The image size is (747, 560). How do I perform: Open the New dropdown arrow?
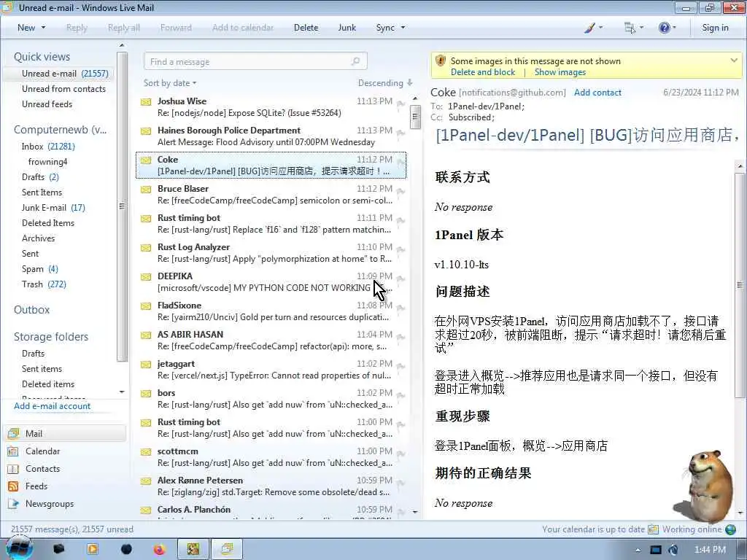pyautogui.click(x=43, y=28)
